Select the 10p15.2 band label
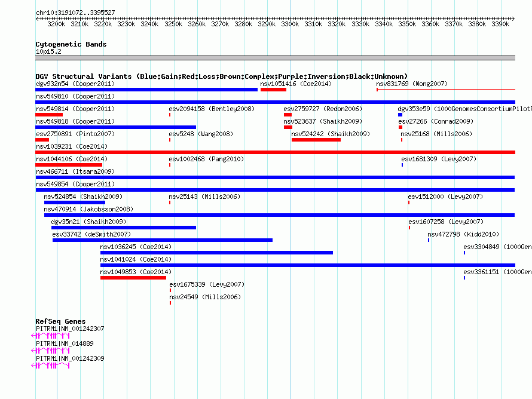The height and width of the screenshot is (399, 532). (x=48, y=51)
